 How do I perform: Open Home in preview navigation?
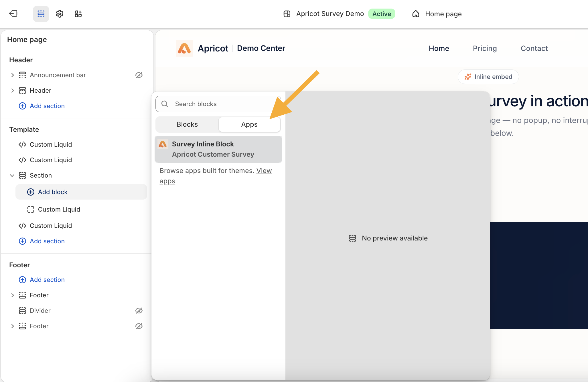click(x=439, y=48)
